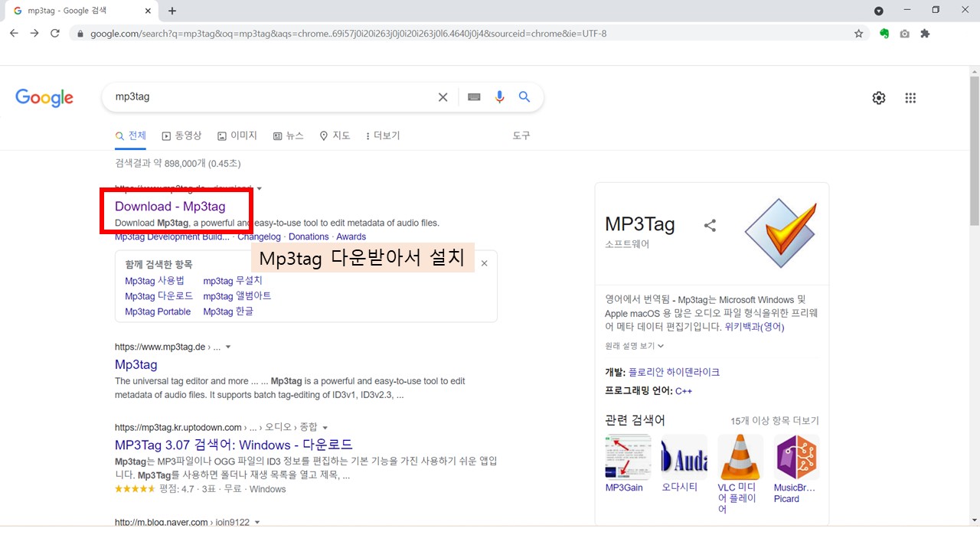The height and width of the screenshot is (551, 980).
Task: Open the C++ programming language link
Action: pyautogui.click(x=684, y=391)
